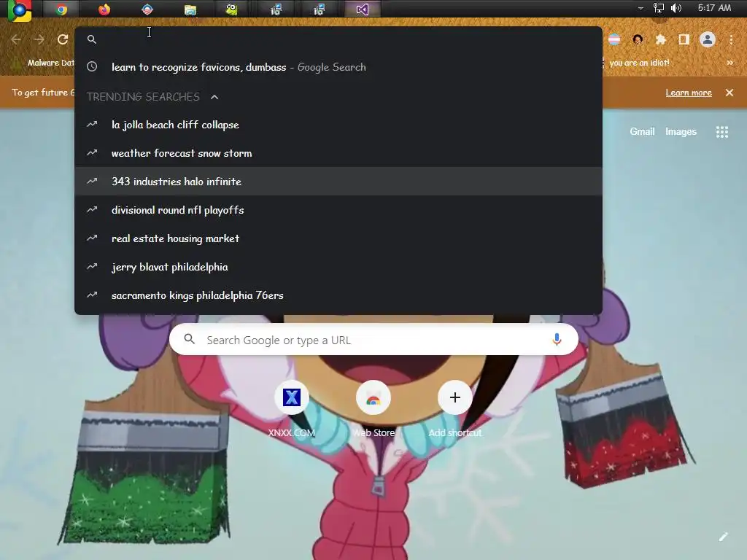Open Google Chrome from the taskbar
Viewport: 747px width, 560px height.
[x=61, y=9]
